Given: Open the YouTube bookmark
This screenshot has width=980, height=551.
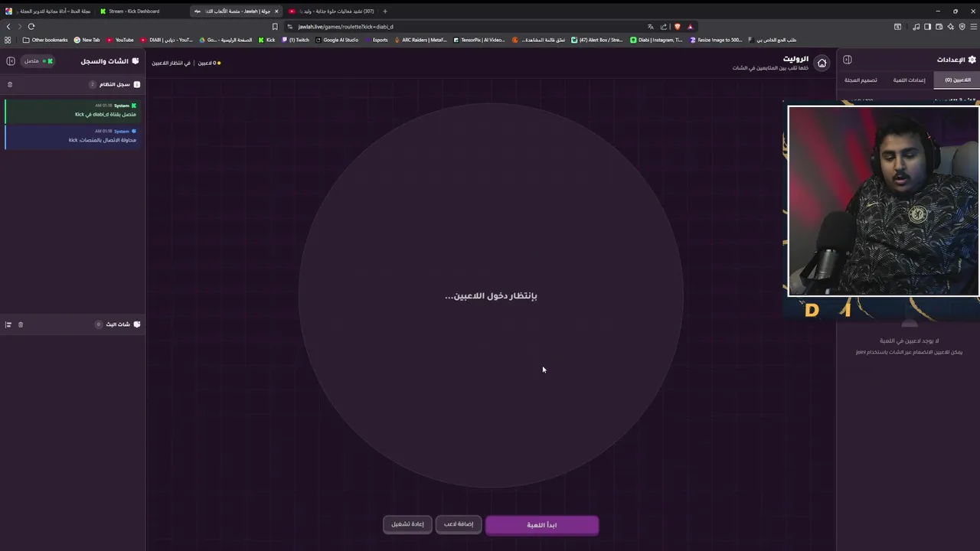Looking at the screenshot, I should 120,40.
